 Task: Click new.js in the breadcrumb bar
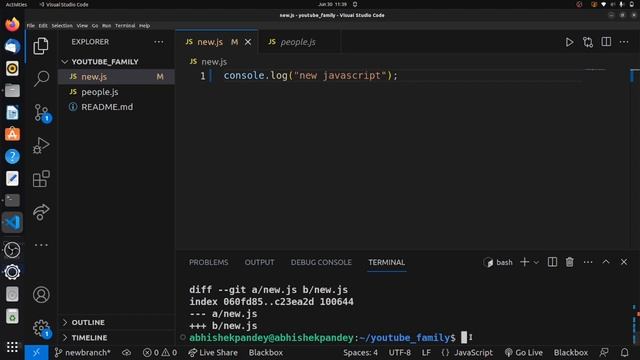coord(214,62)
